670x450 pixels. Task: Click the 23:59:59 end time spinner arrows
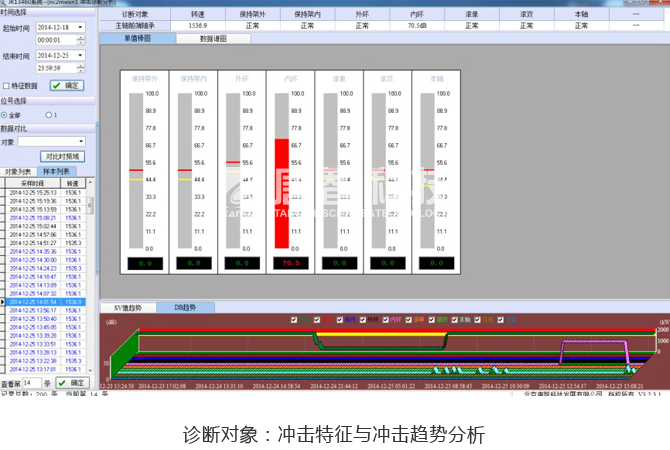(x=81, y=68)
